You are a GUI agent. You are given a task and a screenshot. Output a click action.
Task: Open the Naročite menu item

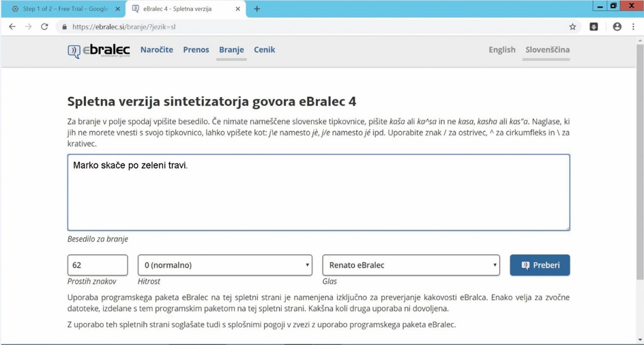(157, 50)
